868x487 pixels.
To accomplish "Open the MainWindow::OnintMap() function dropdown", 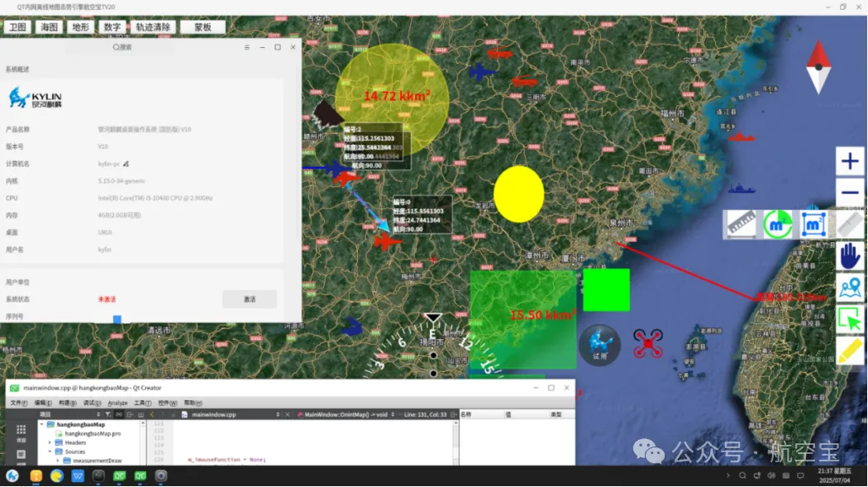I will tap(346, 414).
